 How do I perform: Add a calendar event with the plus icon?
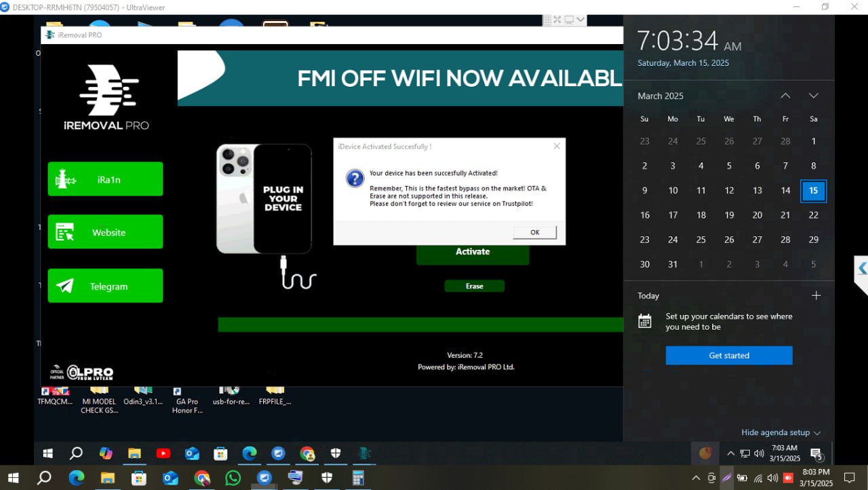coord(816,295)
